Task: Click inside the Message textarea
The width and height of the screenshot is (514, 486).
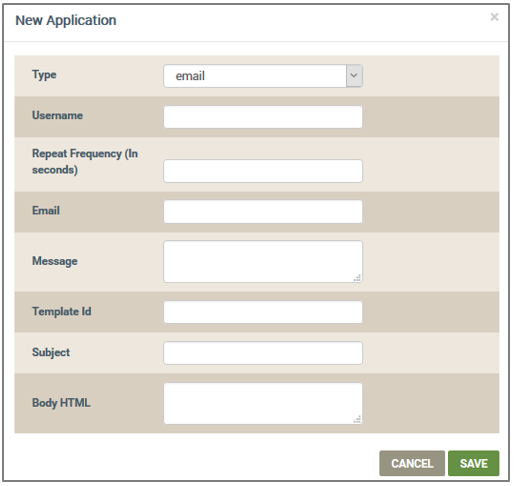Action: pos(263,261)
